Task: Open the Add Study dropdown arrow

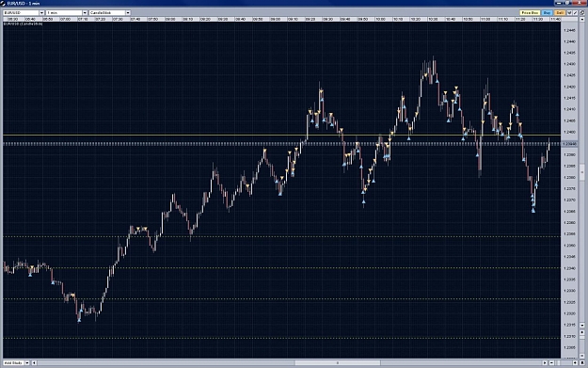Action: tap(27, 362)
